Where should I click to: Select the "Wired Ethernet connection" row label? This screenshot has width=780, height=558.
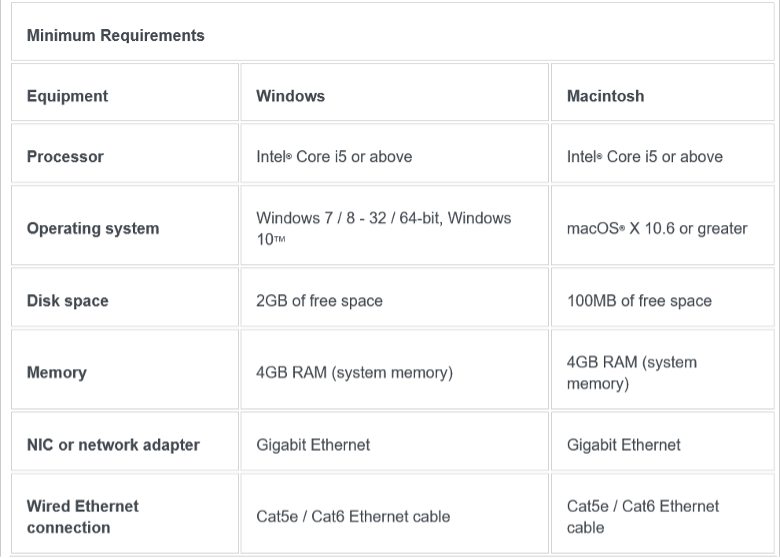82,516
